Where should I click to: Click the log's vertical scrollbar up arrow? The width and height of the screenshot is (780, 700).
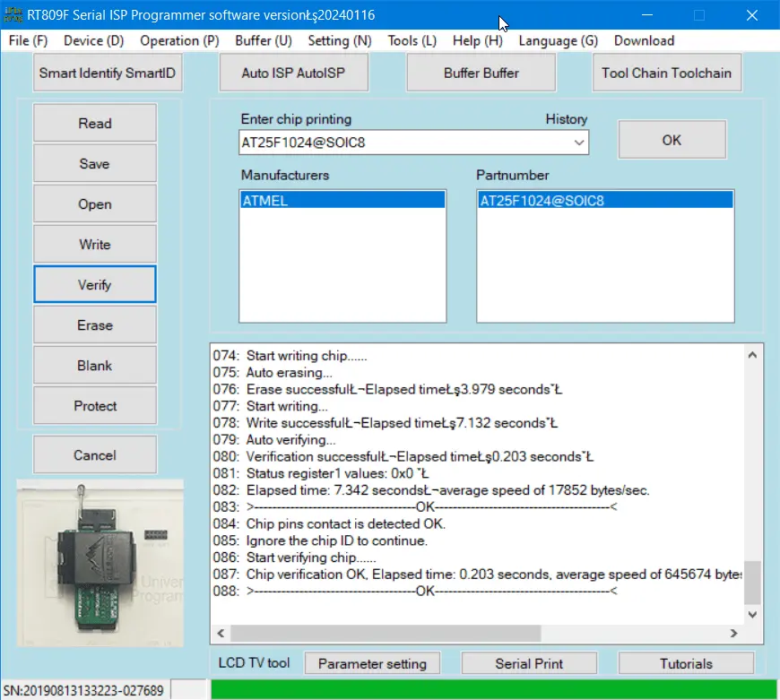[x=752, y=357]
